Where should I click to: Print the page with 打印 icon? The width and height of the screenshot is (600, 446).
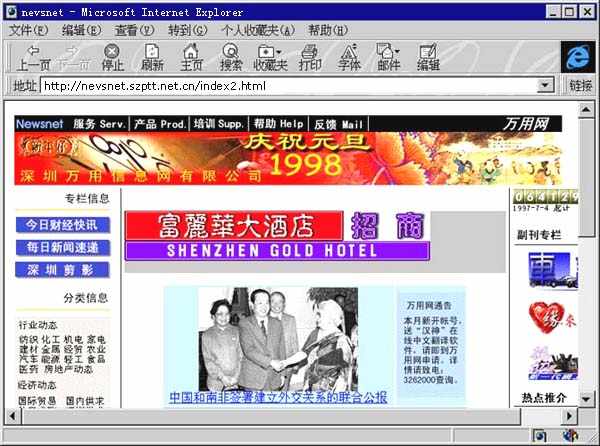click(310, 57)
